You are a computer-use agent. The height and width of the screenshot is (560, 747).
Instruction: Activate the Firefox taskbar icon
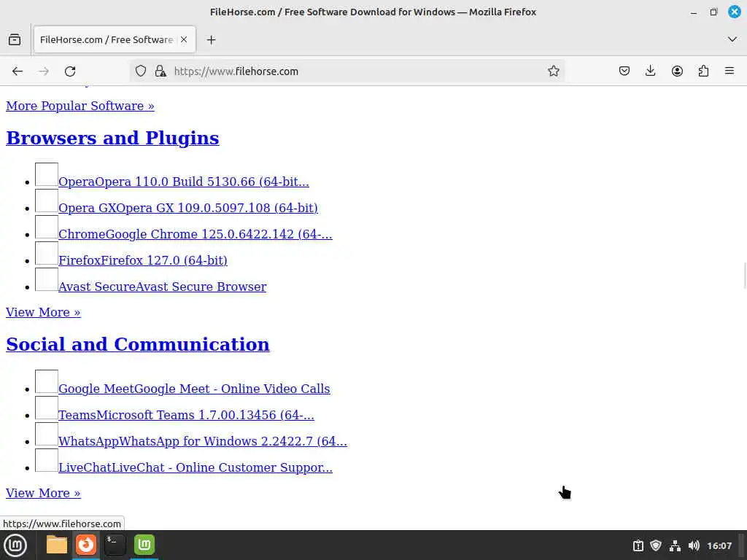point(86,545)
